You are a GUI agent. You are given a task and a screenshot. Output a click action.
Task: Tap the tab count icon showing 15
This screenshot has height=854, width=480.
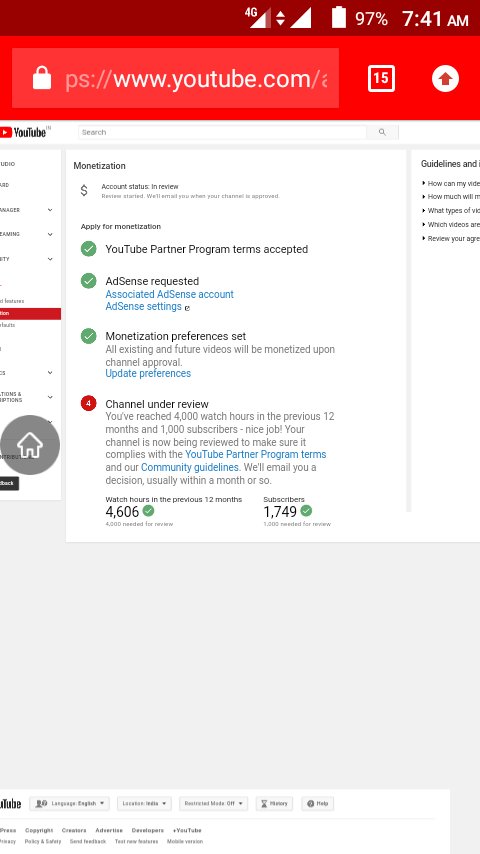[381, 79]
